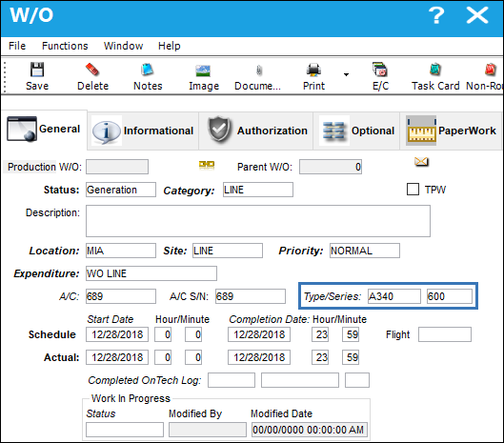Click the first Completed OnTech Log field
The width and height of the screenshot is (504, 443).
(232, 380)
